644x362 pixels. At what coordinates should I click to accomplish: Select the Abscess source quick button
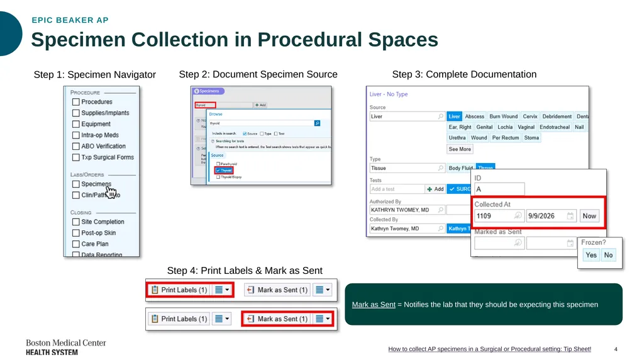[x=474, y=116]
